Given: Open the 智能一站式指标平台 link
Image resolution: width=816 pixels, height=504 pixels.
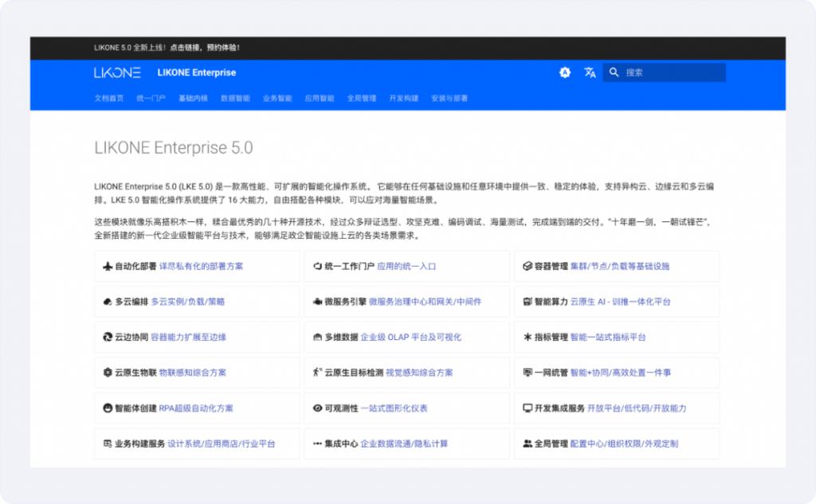Looking at the screenshot, I should [x=608, y=337].
